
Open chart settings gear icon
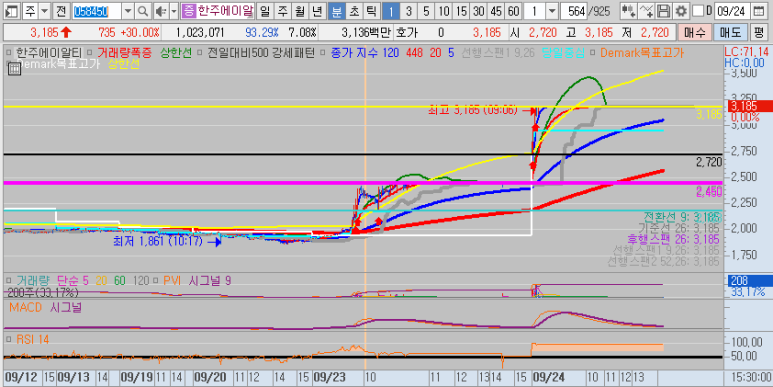tap(681, 11)
